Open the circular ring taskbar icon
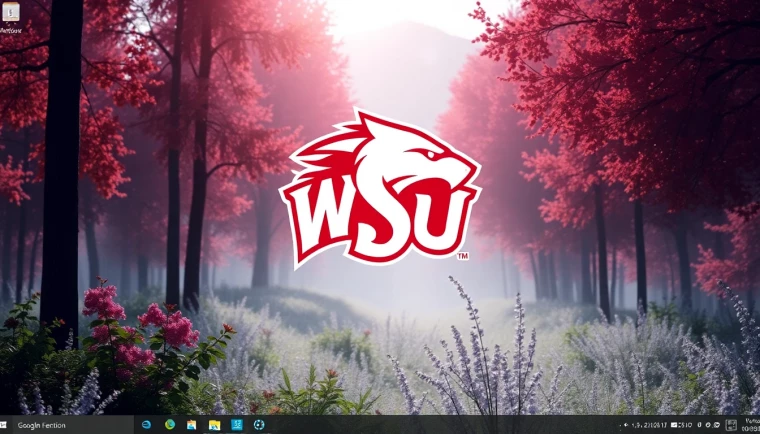Viewport: 760px width, 434px height. [x=259, y=425]
